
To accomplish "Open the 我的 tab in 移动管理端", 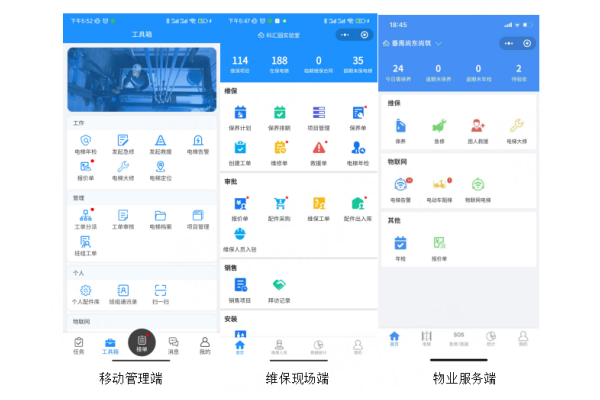I will click(x=205, y=346).
